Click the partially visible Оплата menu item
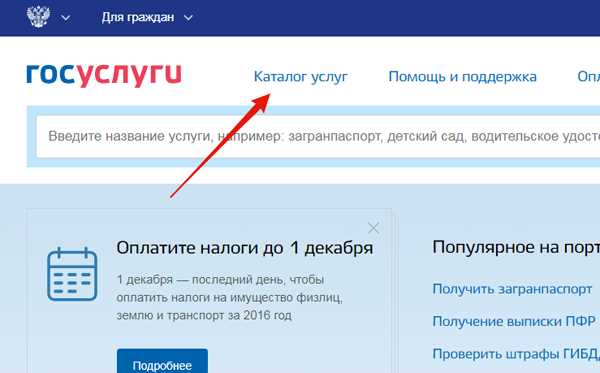This screenshot has height=373, width=600. pos(589,77)
